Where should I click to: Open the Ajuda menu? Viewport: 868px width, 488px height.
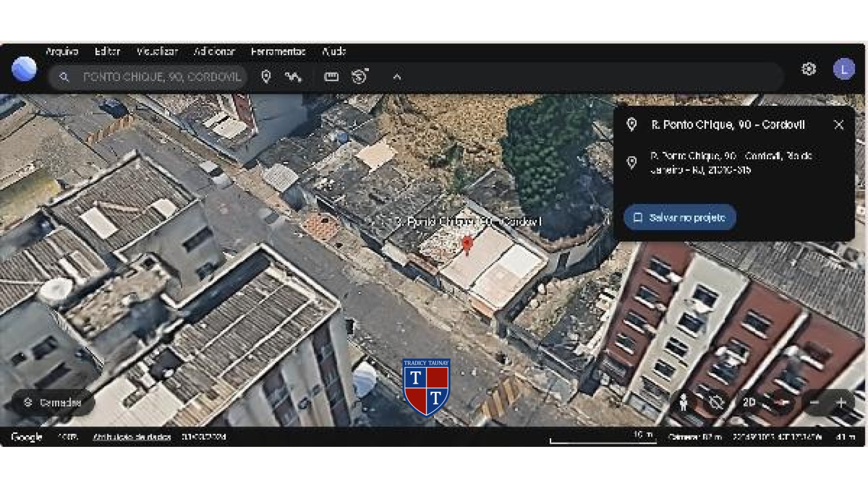point(334,52)
